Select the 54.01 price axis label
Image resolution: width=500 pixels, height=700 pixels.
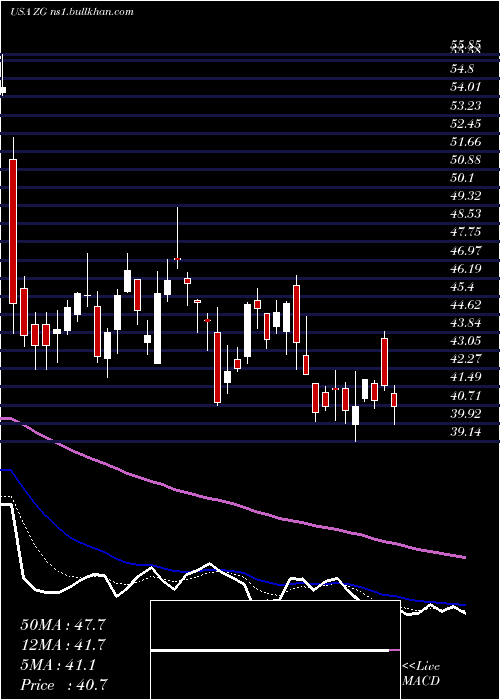pos(466,86)
